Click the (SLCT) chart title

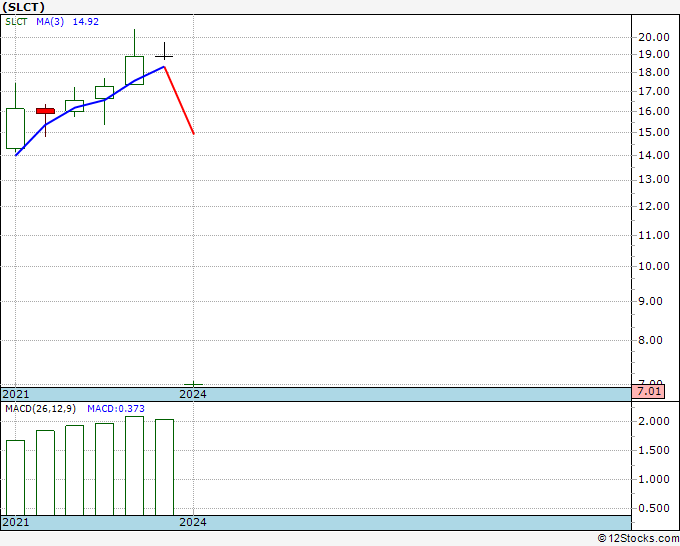coord(23,7)
